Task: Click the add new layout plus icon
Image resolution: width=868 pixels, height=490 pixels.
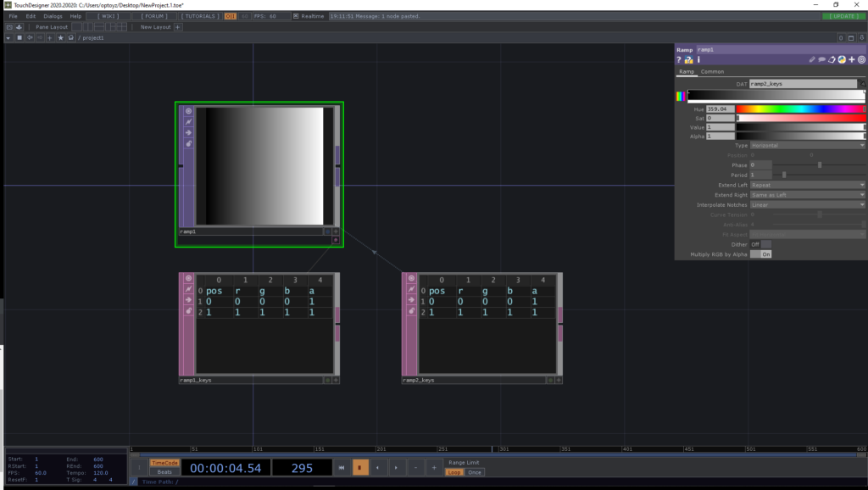Action: pyautogui.click(x=177, y=27)
